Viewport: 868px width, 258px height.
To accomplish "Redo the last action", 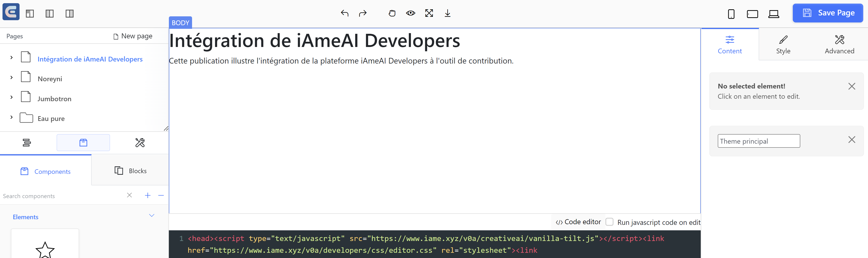I will [363, 13].
